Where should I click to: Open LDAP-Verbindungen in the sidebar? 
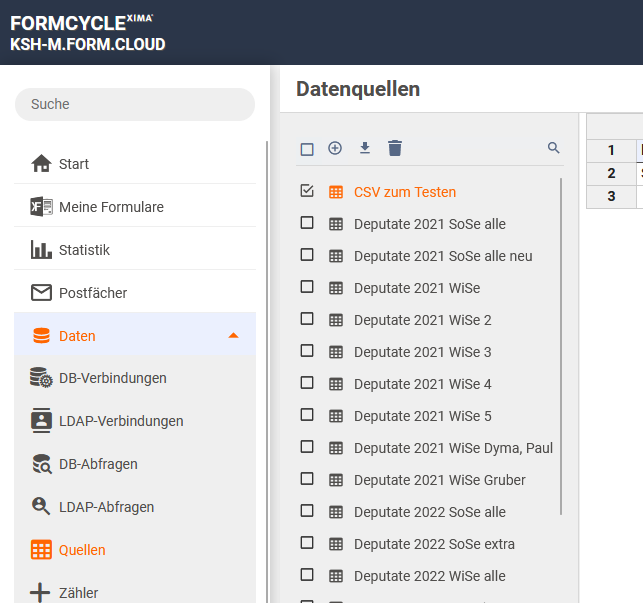click(120, 421)
